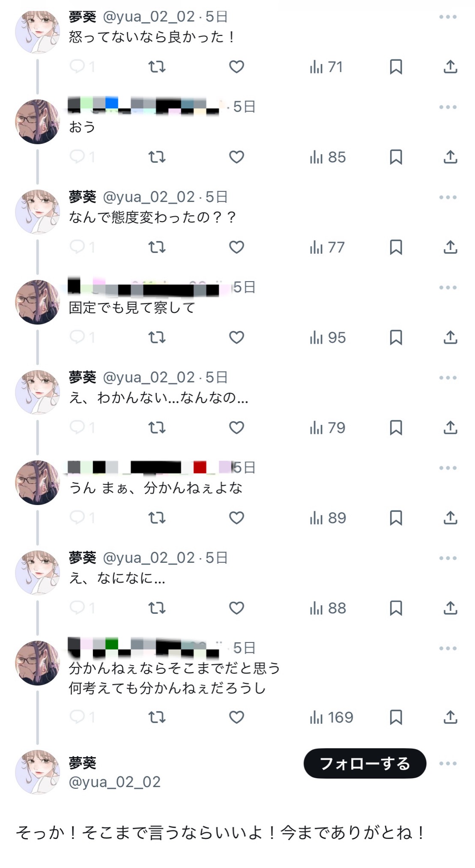Share the tweet with 169 views

450,717
